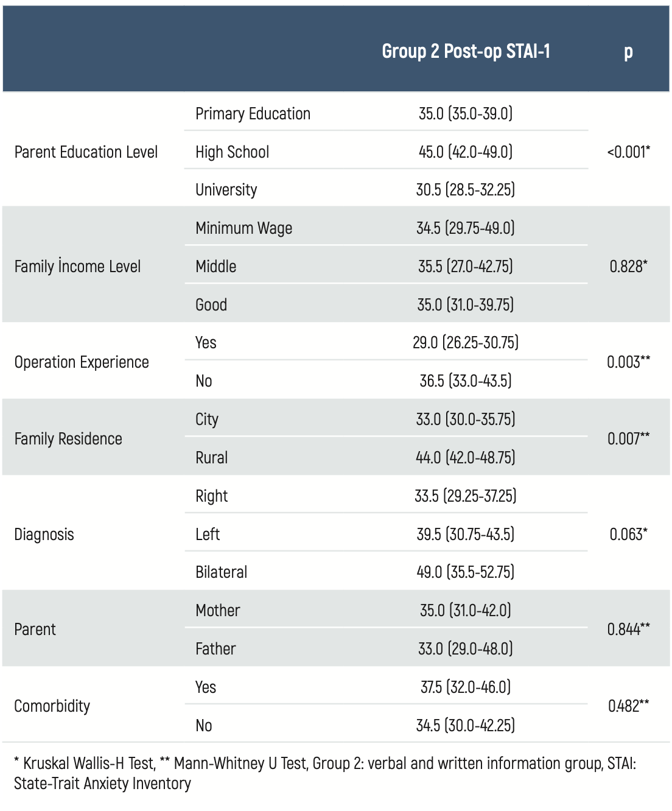Select the p-value <0.001*
This screenshot has width=672, height=811.
(x=628, y=152)
